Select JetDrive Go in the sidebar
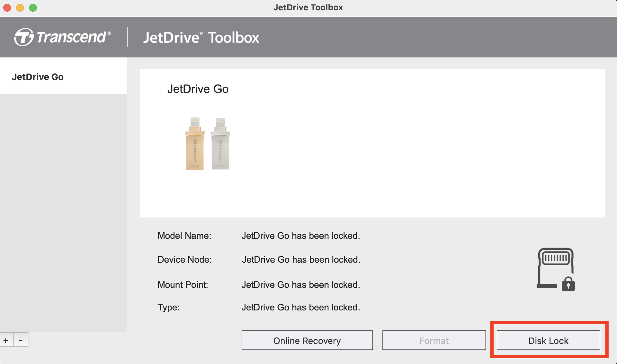 click(x=63, y=76)
